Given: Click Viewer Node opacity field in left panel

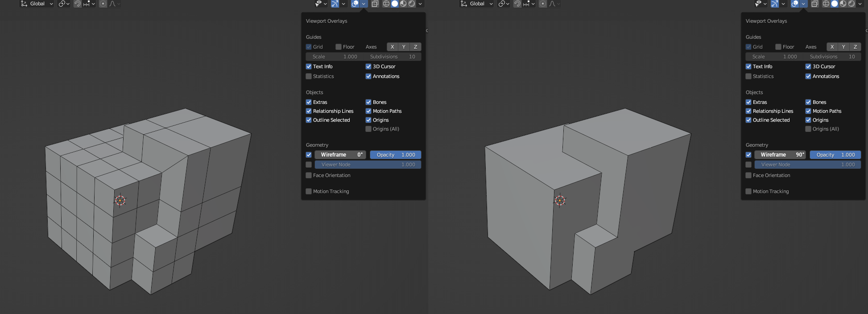Looking at the screenshot, I should [368, 165].
